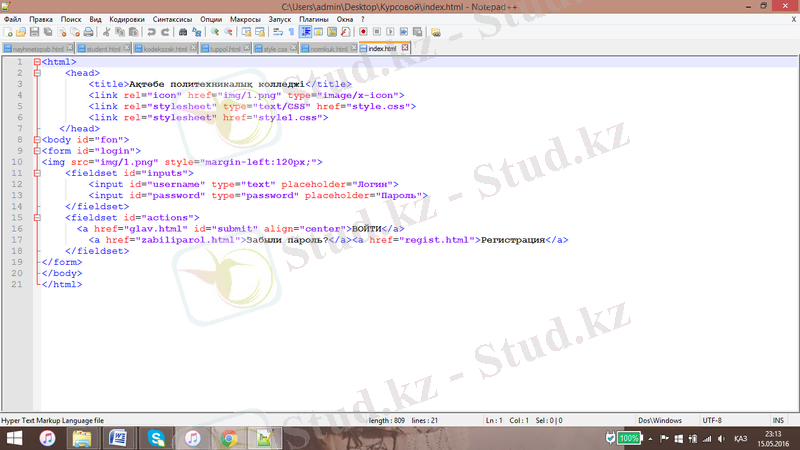
Task: Stop macro recording with the square icon
Action: click(377, 32)
